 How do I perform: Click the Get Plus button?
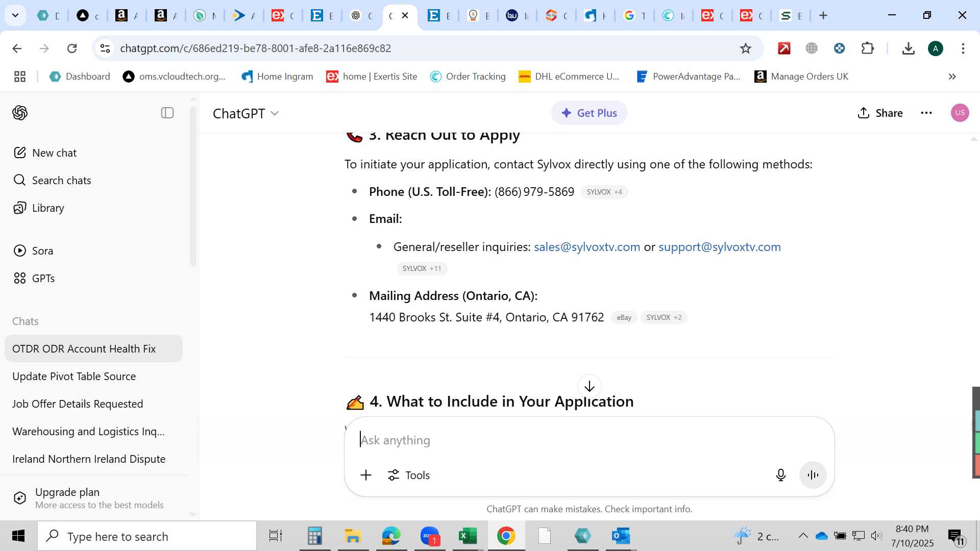coord(589,113)
